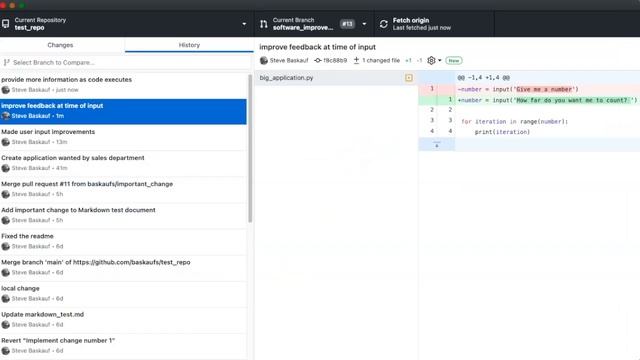Click the added line 'How far do you want me to count'
The image size is (640, 360).
[529, 100]
